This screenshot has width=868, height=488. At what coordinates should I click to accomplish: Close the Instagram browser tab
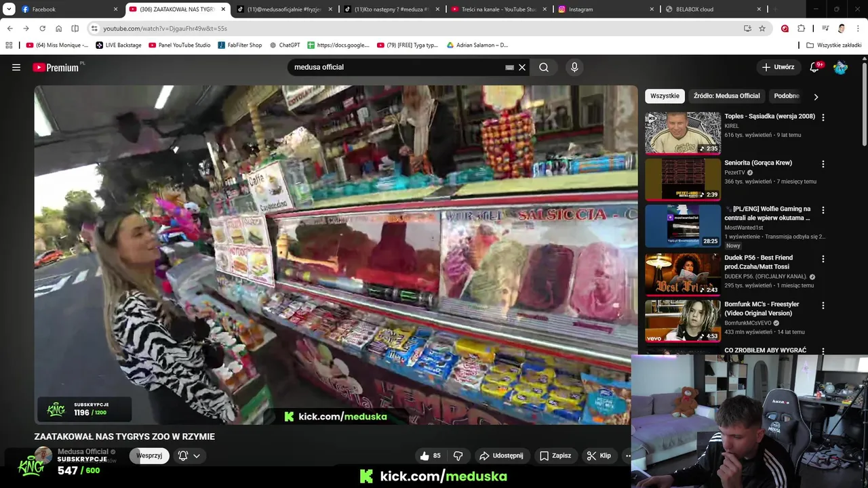(652, 9)
